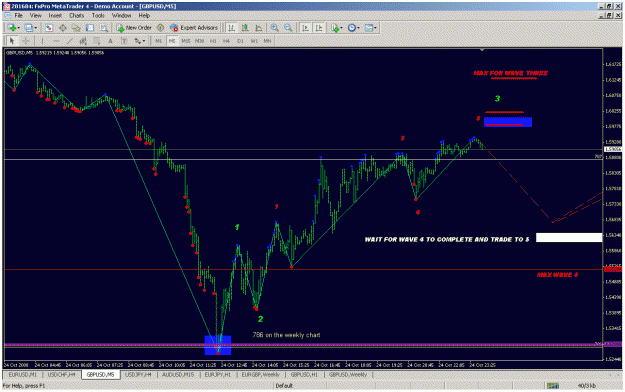Screen dimensions: 625x392
Task: Open the Tools menu
Action: [98, 16]
